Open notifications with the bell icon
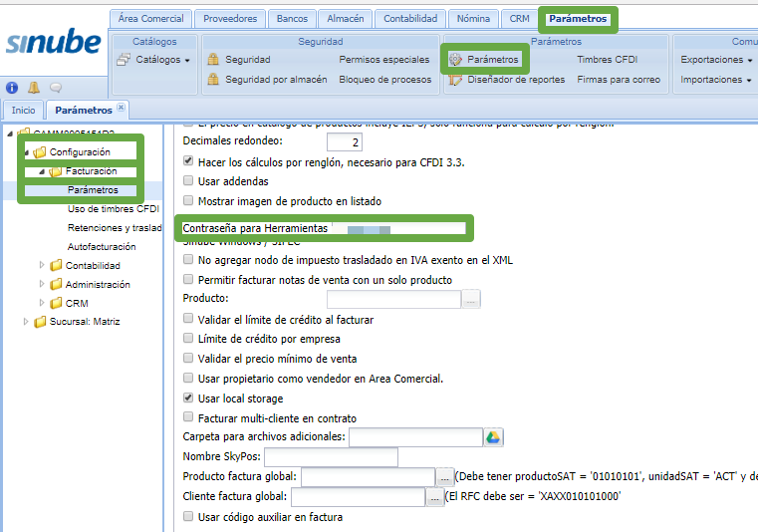 coord(34,88)
